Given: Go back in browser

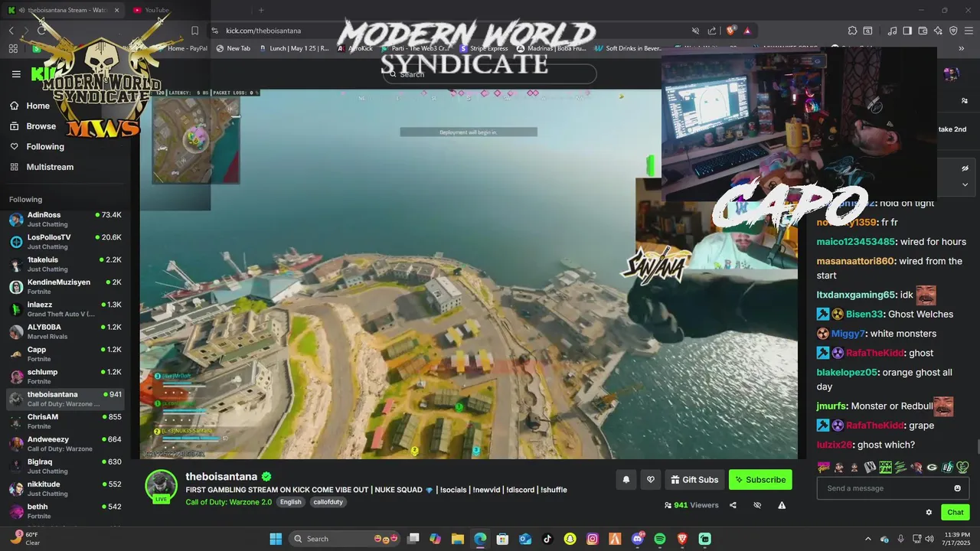Looking at the screenshot, I should click(x=11, y=31).
